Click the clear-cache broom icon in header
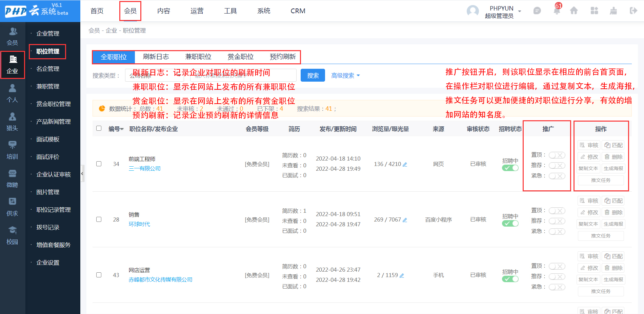The width and height of the screenshot is (644, 314). 613,11
